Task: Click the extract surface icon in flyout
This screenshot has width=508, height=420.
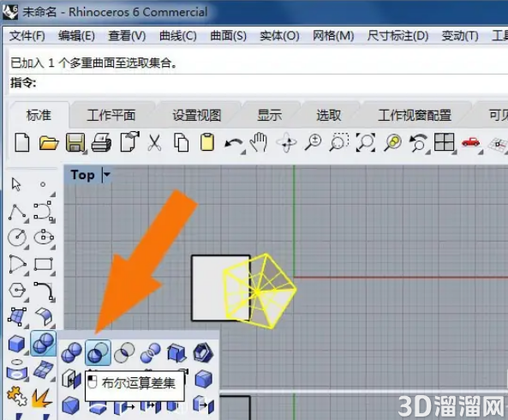Action: pyautogui.click(x=71, y=379)
